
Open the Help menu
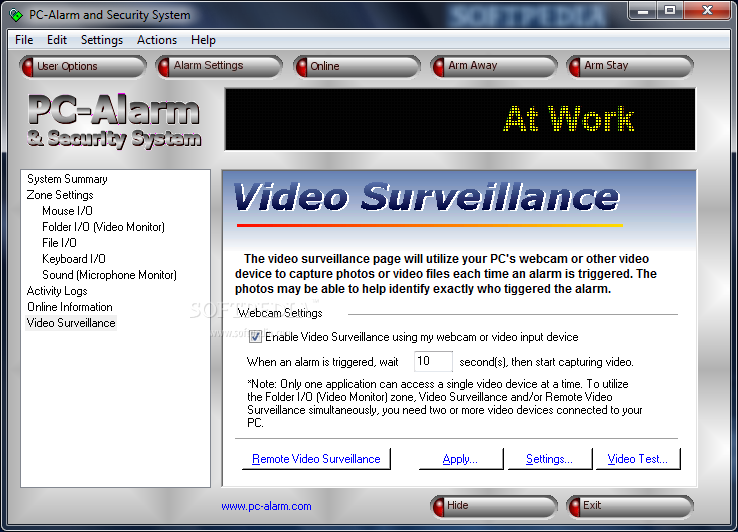point(203,40)
